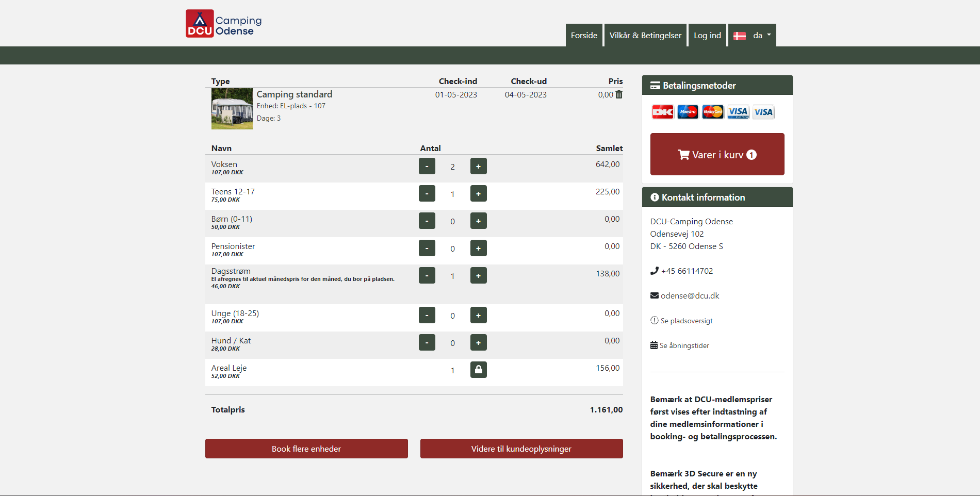The height and width of the screenshot is (496, 980).
Task: Click the Visa Electron card icon
Action: click(x=738, y=112)
